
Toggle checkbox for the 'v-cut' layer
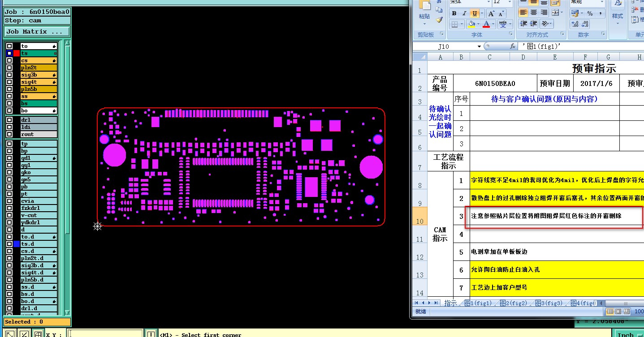click(x=9, y=215)
